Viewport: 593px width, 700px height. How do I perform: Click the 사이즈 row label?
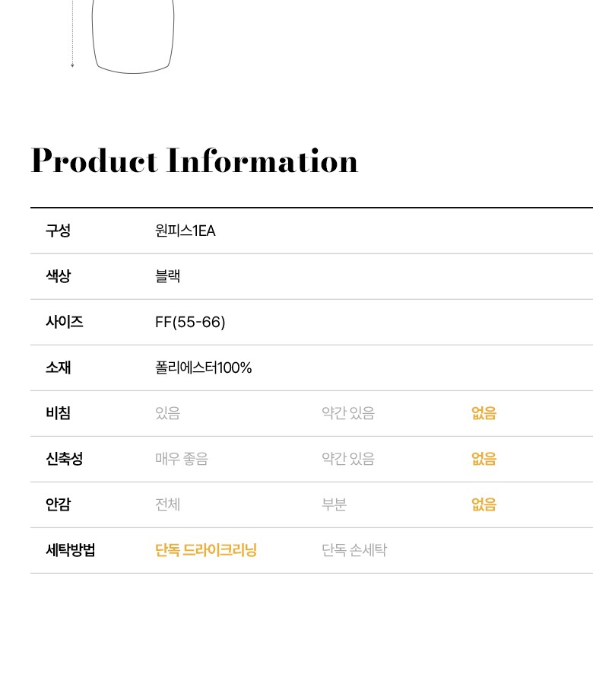tap(64, 322)
